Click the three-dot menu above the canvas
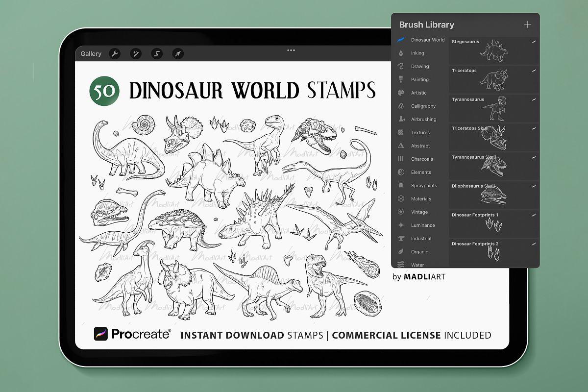 tap(291, 50)
